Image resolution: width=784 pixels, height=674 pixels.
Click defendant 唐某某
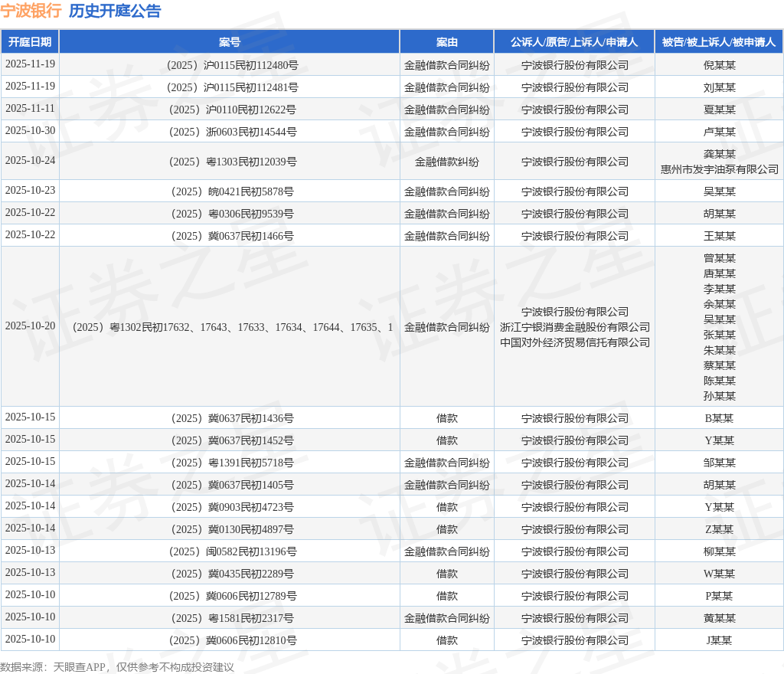coord(720,273)
